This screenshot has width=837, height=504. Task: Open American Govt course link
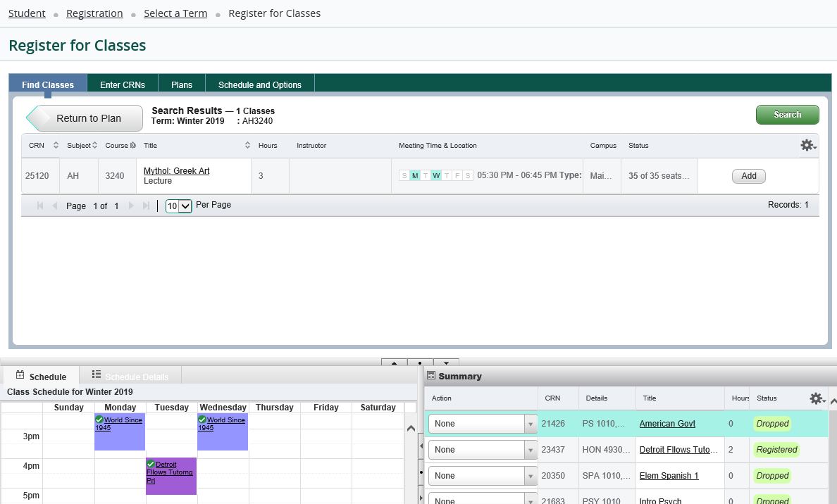667,424
